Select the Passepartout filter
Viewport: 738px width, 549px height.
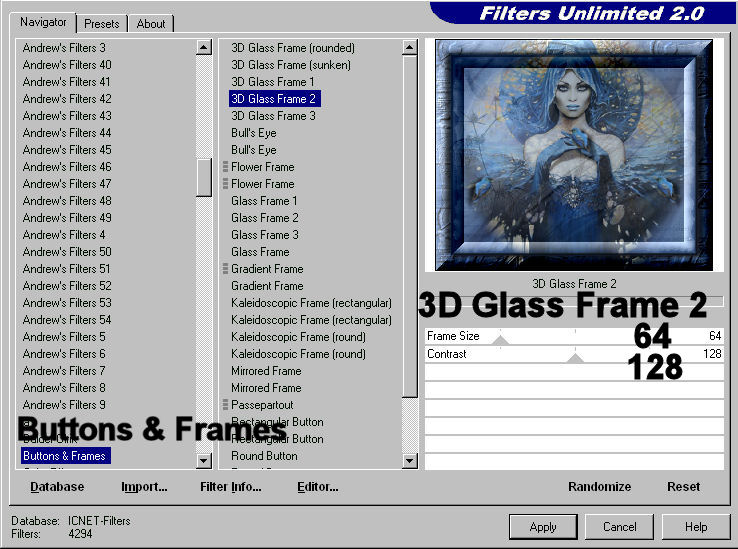262,404
